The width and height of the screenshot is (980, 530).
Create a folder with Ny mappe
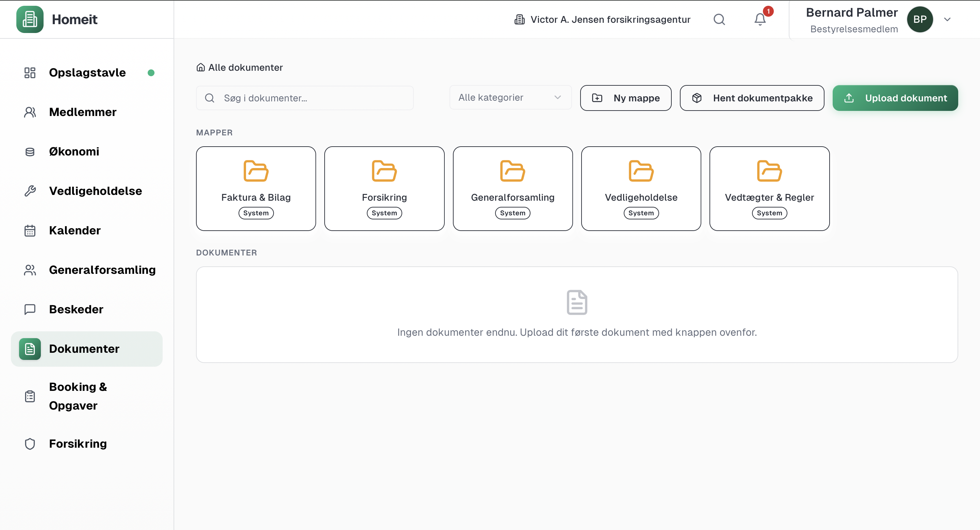point(626,98)
